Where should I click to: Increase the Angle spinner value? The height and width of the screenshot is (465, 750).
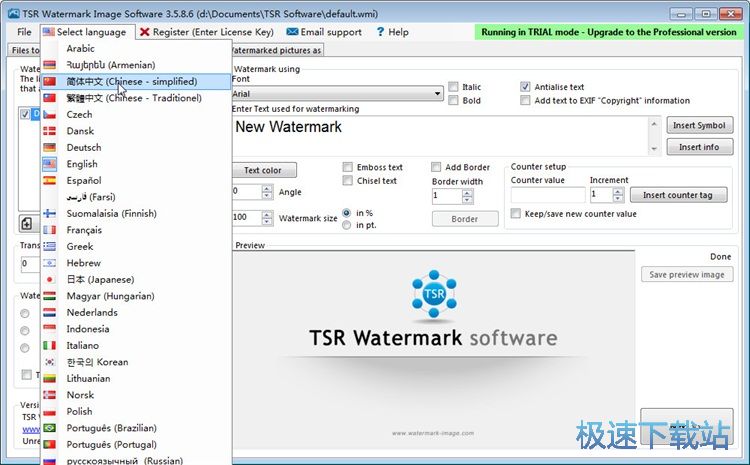pyautogui.click(x=267, y=188)
